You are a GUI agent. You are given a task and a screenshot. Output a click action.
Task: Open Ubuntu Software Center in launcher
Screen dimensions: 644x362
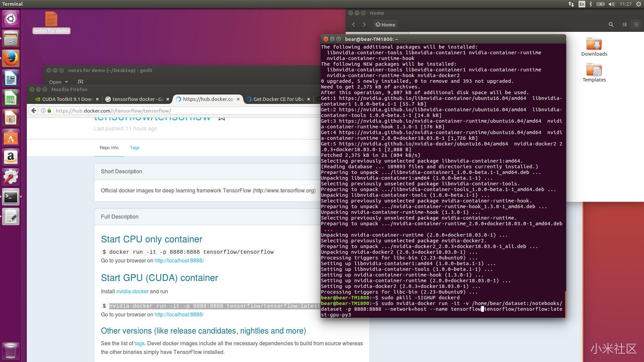pyautogui.click(x=11, y=138)
